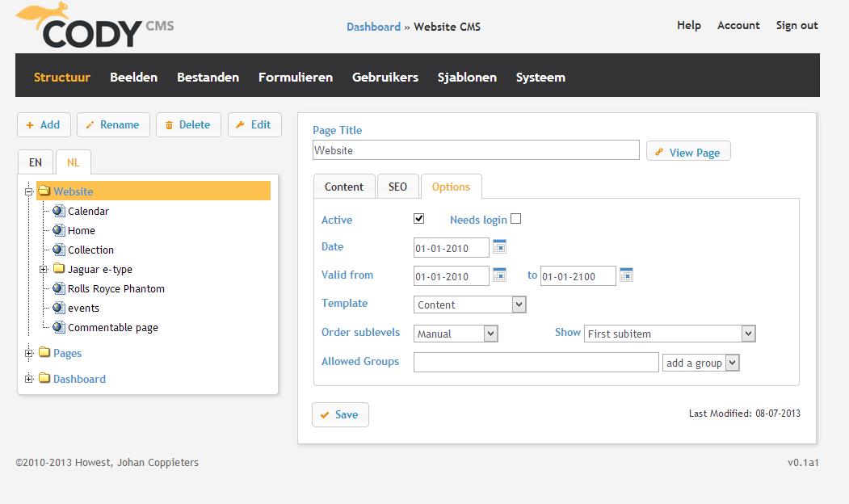
Task: Select the Pages tree item
Action: [67, 353]
